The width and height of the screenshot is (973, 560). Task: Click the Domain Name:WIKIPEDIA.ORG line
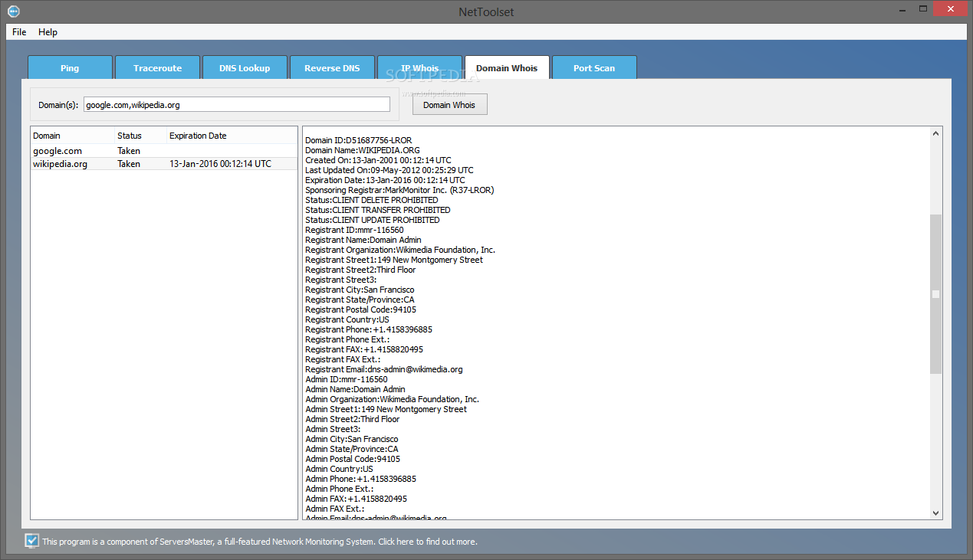[x=363, y=150]
